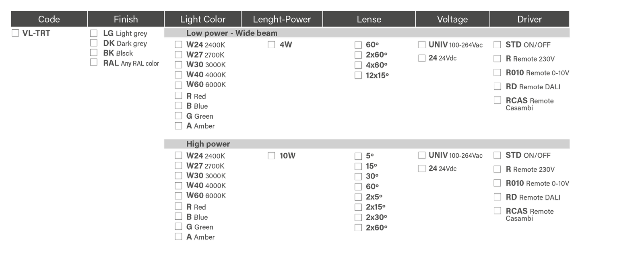
Task: Click the Driver column header
Action: [x=529, y=19]
